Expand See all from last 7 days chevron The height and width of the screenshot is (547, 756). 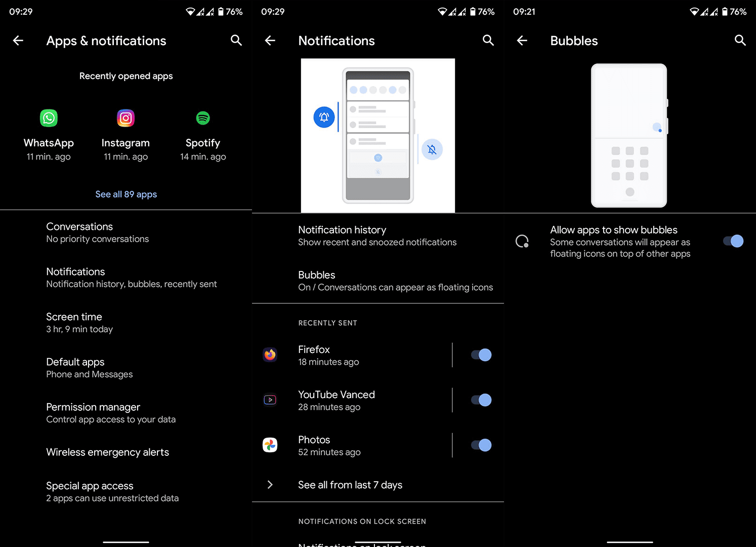point(270,485)
